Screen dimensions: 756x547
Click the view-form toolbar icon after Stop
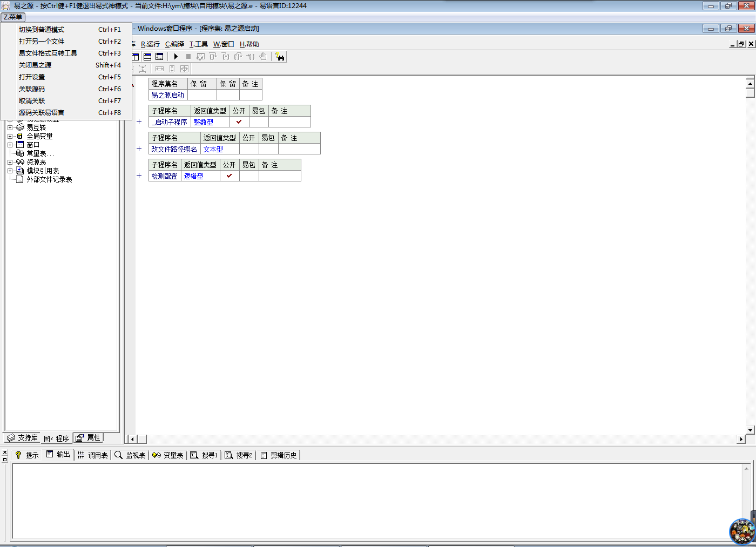pyautogui.click(x=200, y=56)
